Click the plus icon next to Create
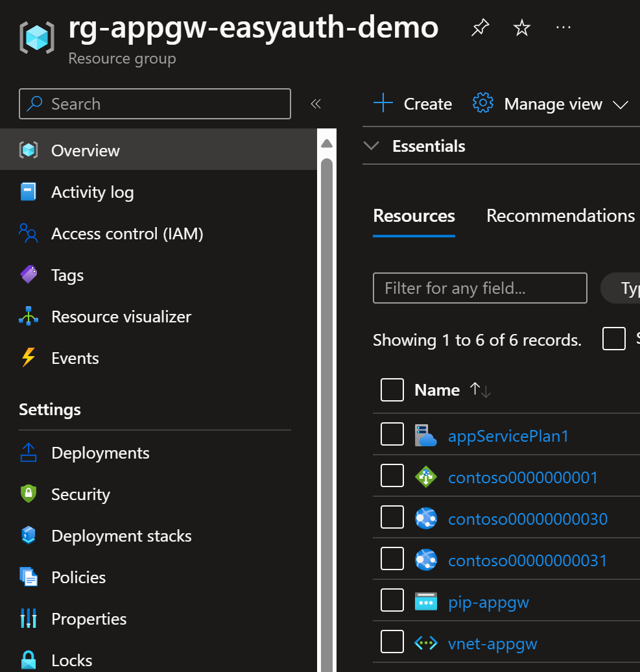This screenshot has width=640, height=672. coord(383,103)
